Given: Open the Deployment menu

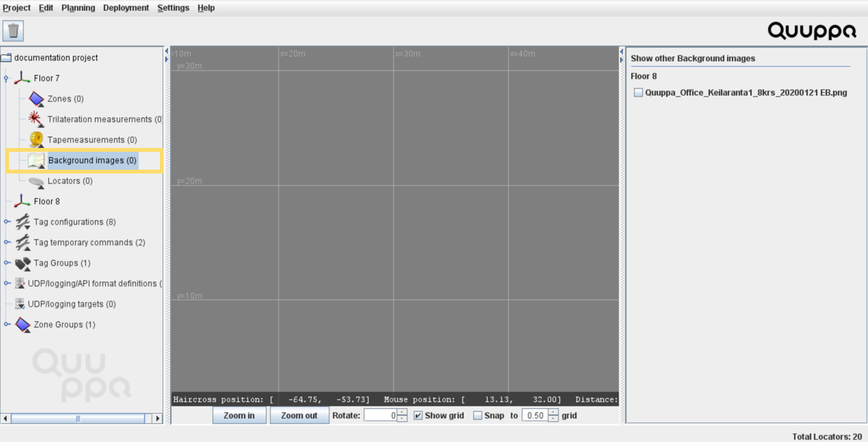Looking at the screenshot, I should [126, 8].
